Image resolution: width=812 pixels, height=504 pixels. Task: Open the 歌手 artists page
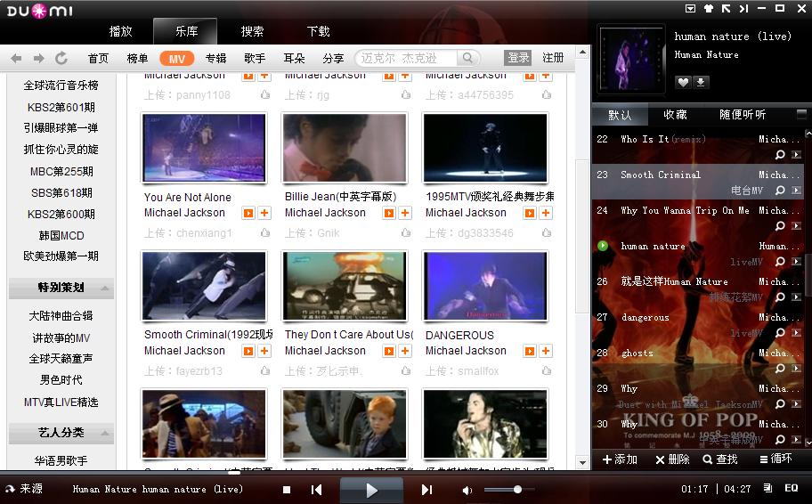[255, 58]
